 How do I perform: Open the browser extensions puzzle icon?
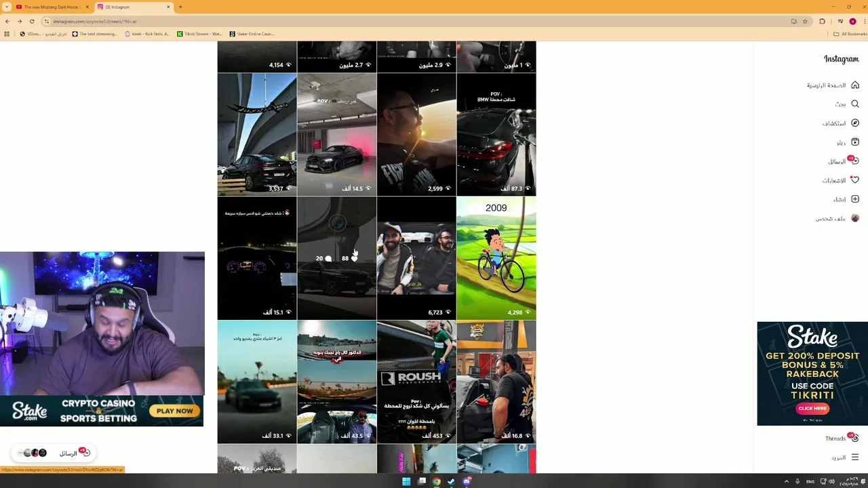point(822,21)
